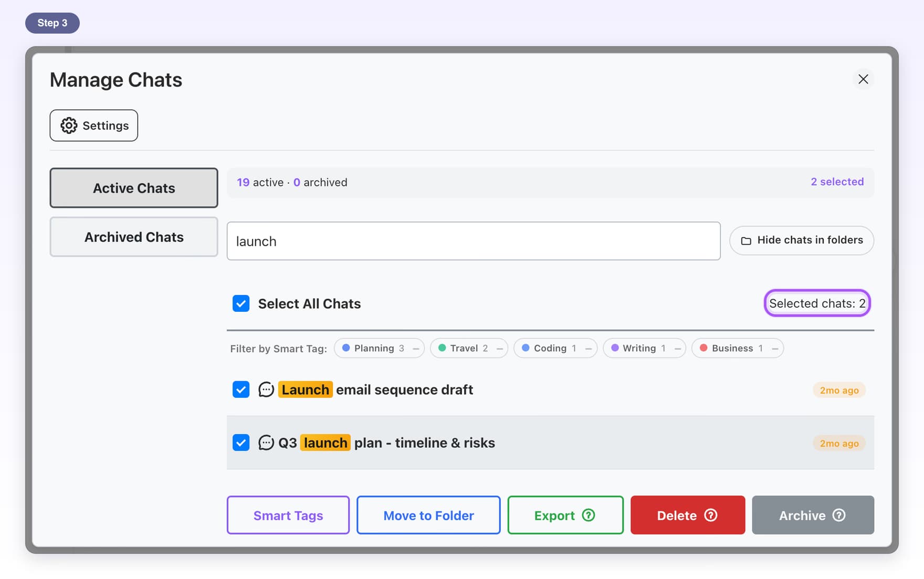Click the gray Archive label
Screen dimensions: 924x579
(x=802, y=515)
